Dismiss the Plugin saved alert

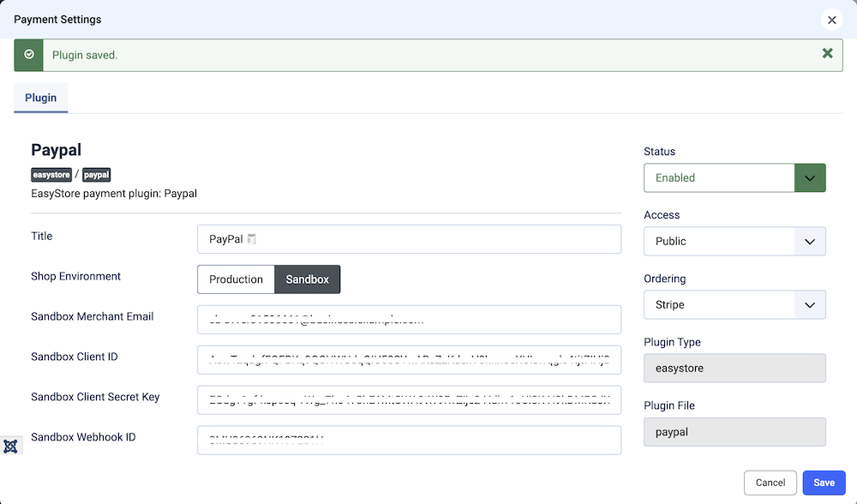point(827,54)
